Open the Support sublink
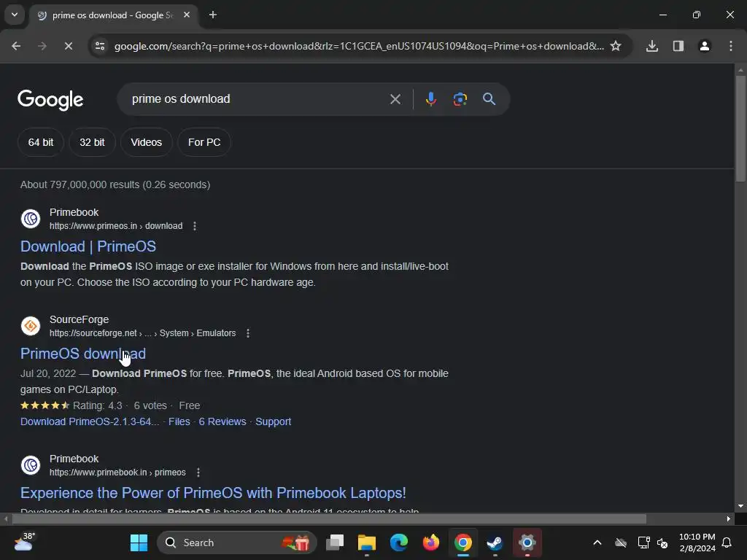 (273, 421)
